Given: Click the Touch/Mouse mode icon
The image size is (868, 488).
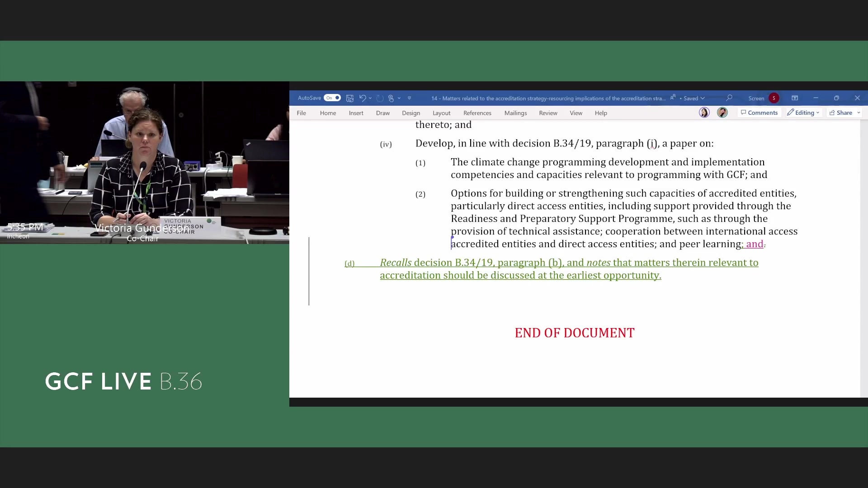Looking at the screenshot, I should coord(391,98).
